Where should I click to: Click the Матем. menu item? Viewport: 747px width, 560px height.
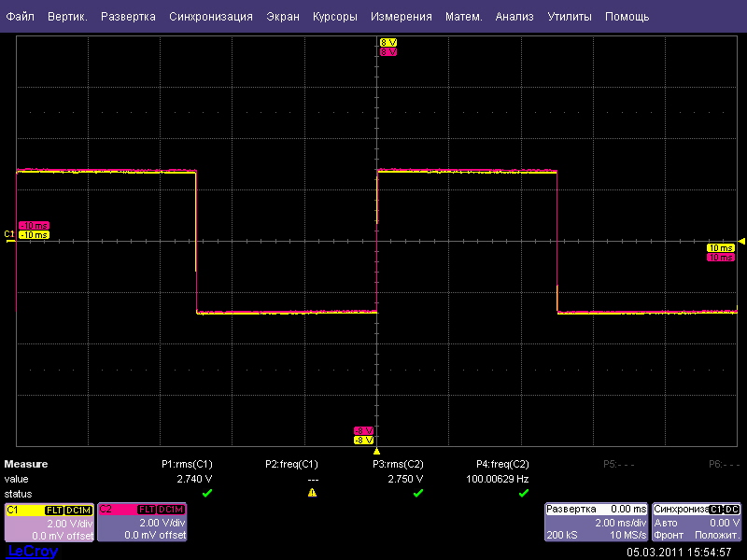pyautogui.click(x=463, y=17)
